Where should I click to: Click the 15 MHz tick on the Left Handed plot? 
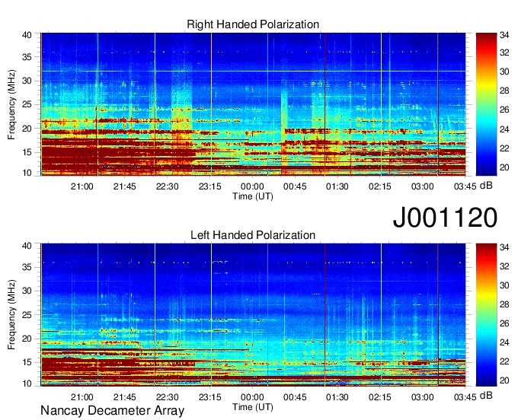[27, 362]
